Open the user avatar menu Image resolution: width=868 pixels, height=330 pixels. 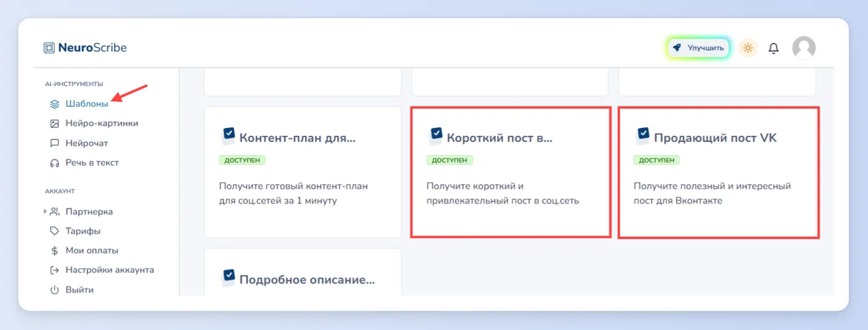tap(804, 48)
